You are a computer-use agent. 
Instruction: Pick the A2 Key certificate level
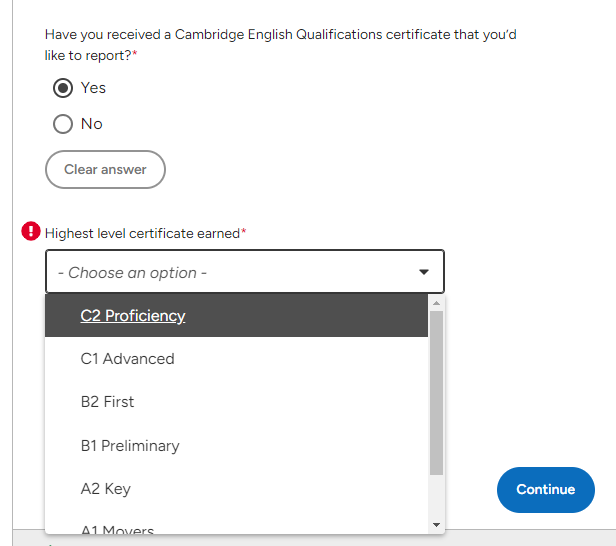(236, 489)
